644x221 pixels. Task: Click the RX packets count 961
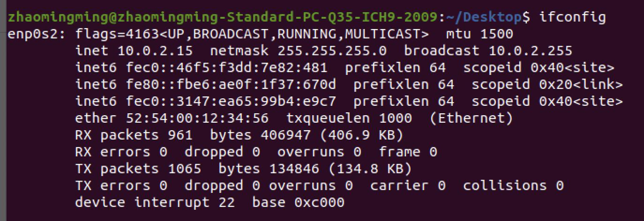[x=180, y=135]
